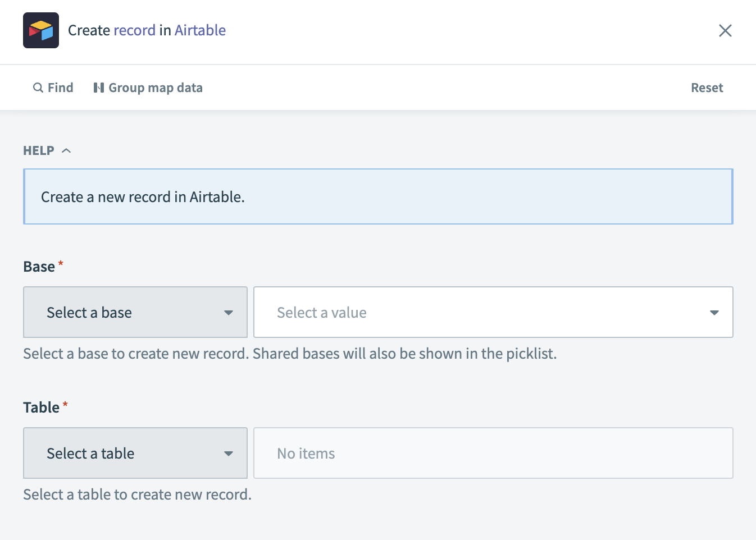This screenshot has width=756, height=540.
Task: Click the Reset button
Action: [x=707, y=88]
